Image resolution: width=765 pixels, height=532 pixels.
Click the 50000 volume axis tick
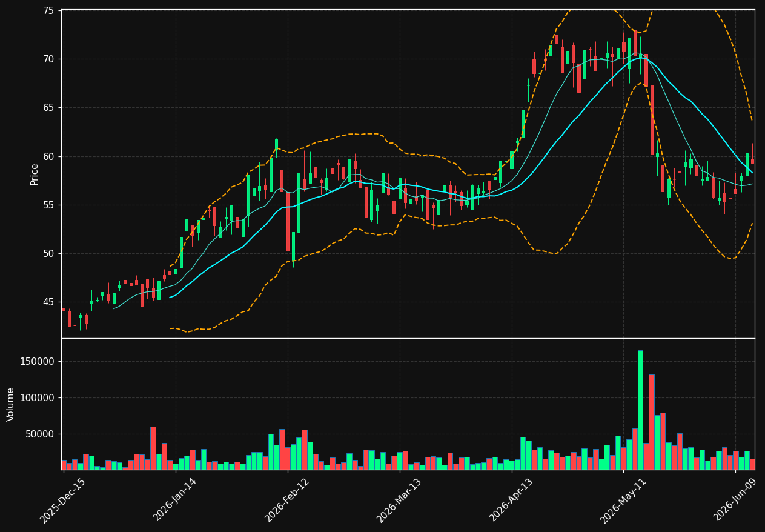40,434
